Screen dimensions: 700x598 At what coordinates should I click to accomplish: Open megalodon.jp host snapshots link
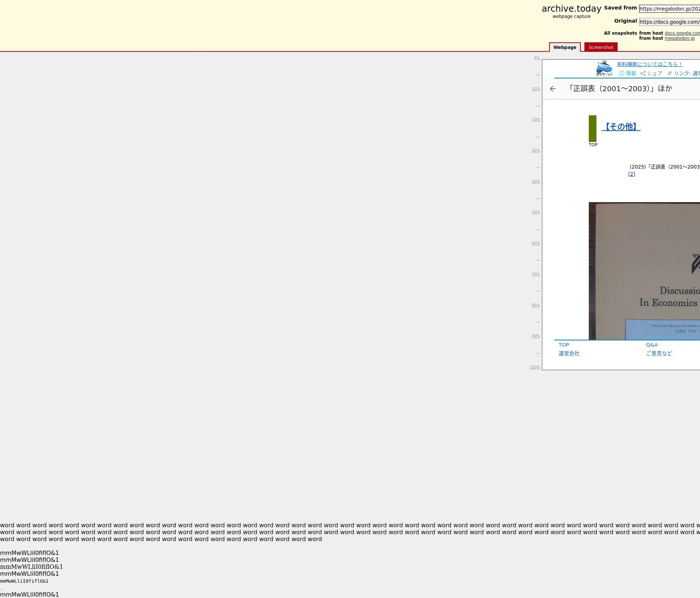click(679, 38)
